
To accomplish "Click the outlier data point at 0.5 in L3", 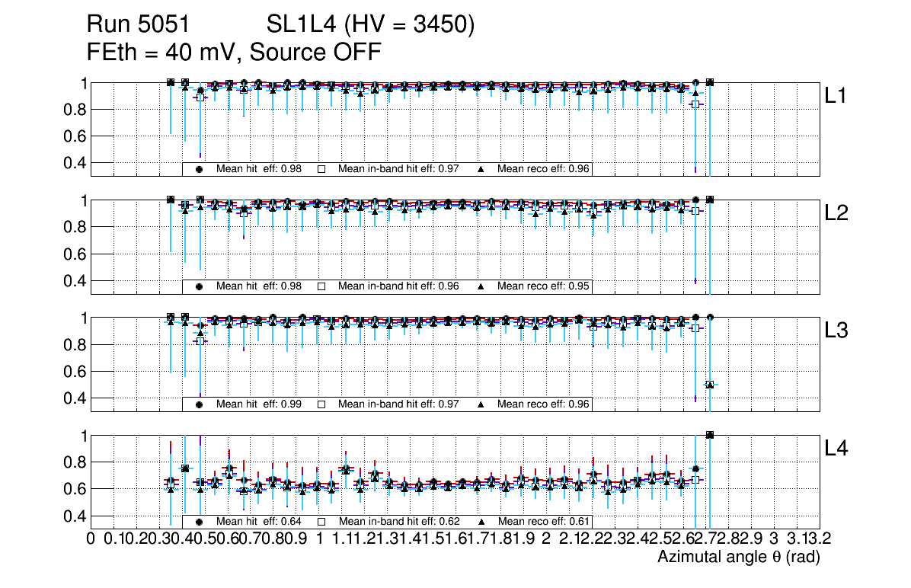I will point(710,385).
